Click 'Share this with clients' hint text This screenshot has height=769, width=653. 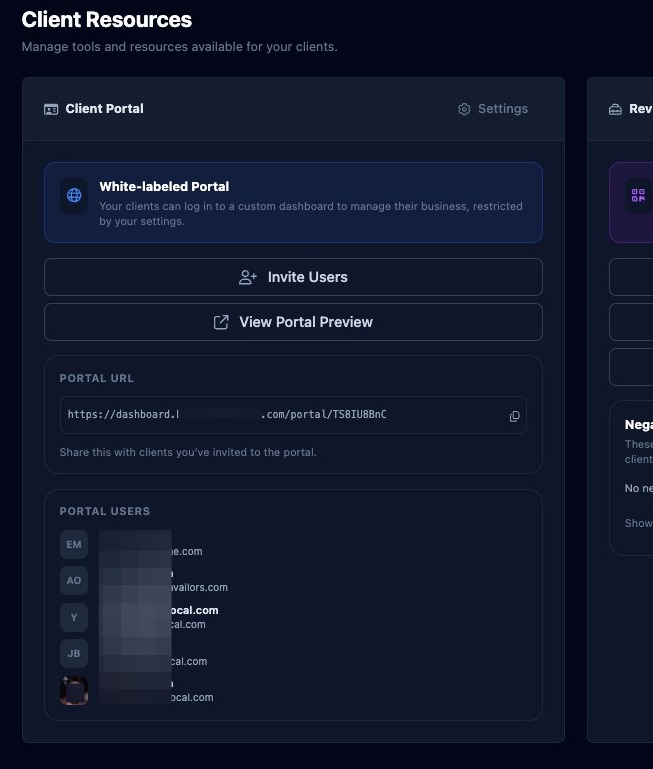click(x=188, y=452)
